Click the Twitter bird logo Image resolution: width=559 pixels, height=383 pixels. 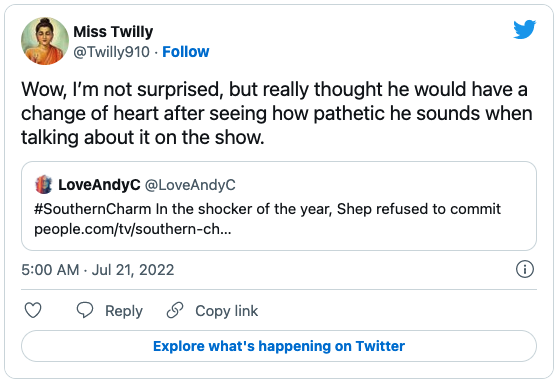pyautogui.click(x=524, y=29)
